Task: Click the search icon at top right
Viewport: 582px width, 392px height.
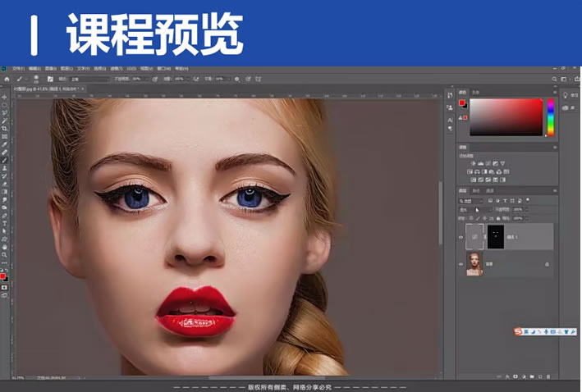Action: [x=554, y=79]
